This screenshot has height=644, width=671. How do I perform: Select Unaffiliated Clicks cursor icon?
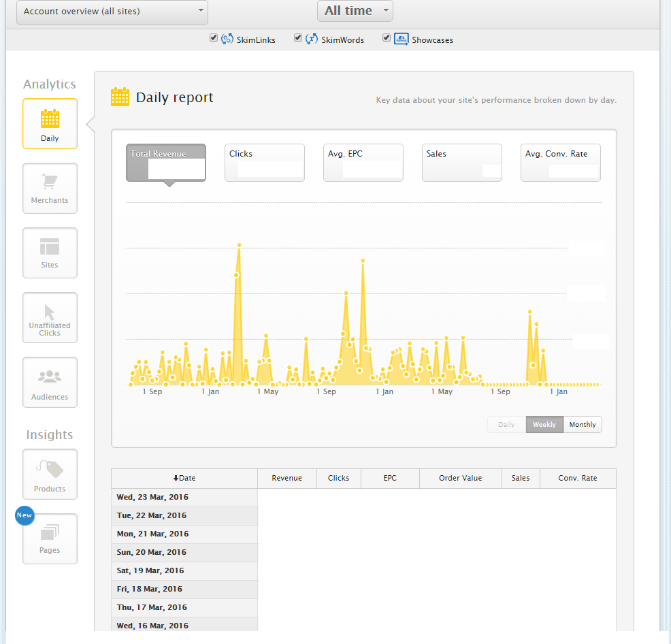coord(50,312)
